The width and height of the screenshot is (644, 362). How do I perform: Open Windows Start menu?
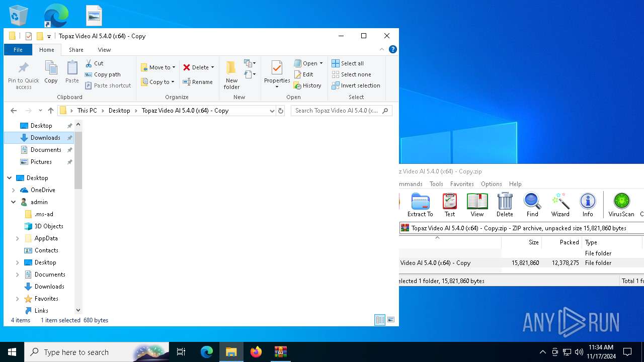(x=12, y=352)
